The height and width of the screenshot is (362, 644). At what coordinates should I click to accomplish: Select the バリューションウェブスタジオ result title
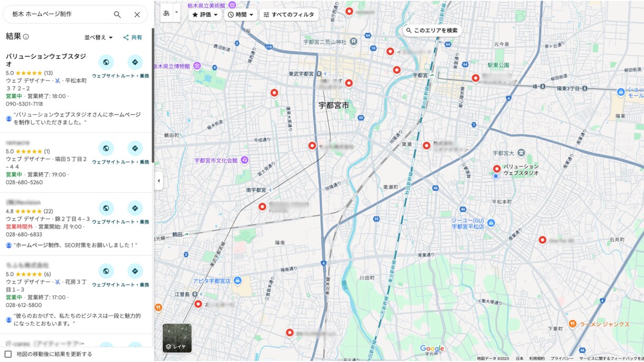[x=46, y=60]
